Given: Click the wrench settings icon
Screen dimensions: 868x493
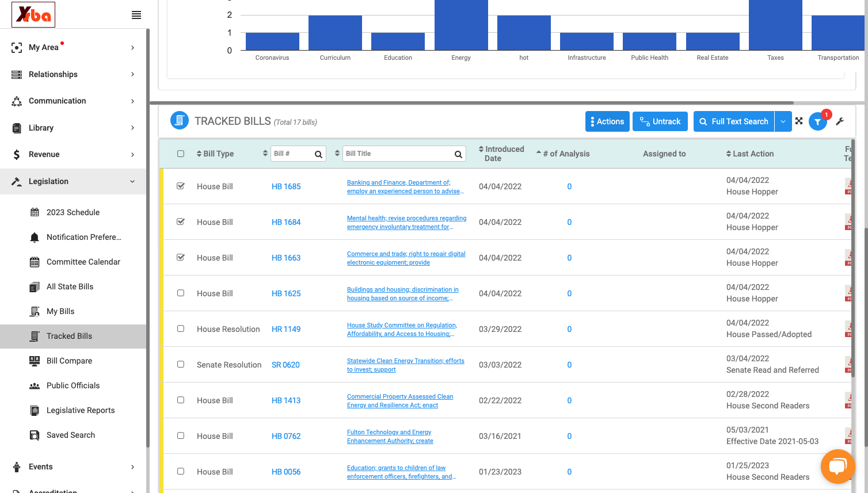Looking at the screenshot, I should click(840, 121).
